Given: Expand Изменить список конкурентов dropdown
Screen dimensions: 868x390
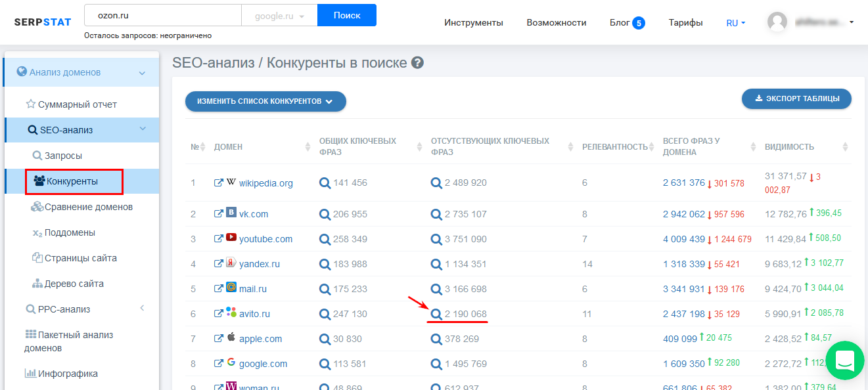Looking at the screenshot, I should [x=265, y=102].
